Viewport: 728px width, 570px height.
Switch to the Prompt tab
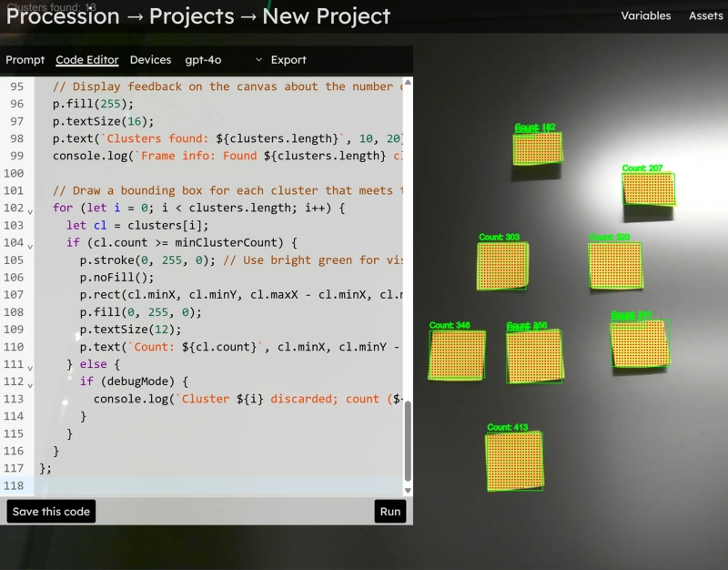point(25,60)
